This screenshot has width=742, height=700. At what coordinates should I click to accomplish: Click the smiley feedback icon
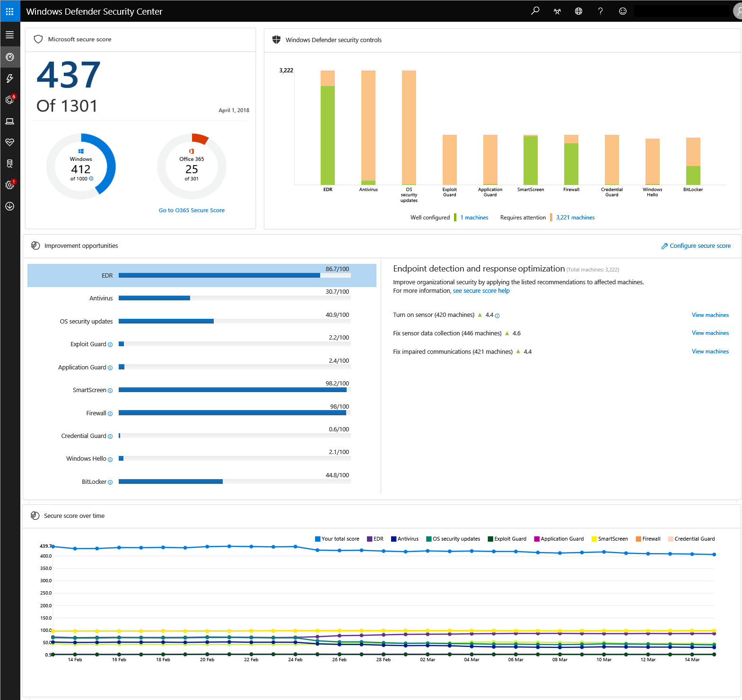(622, 11)
